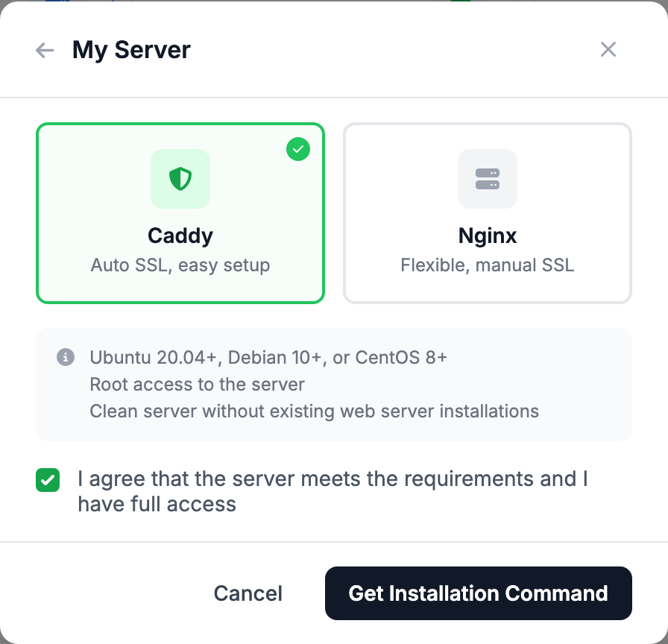Click the Cancel button
Image resolution: width=668 pixels, height=644 pixels.
coord(248,593)
